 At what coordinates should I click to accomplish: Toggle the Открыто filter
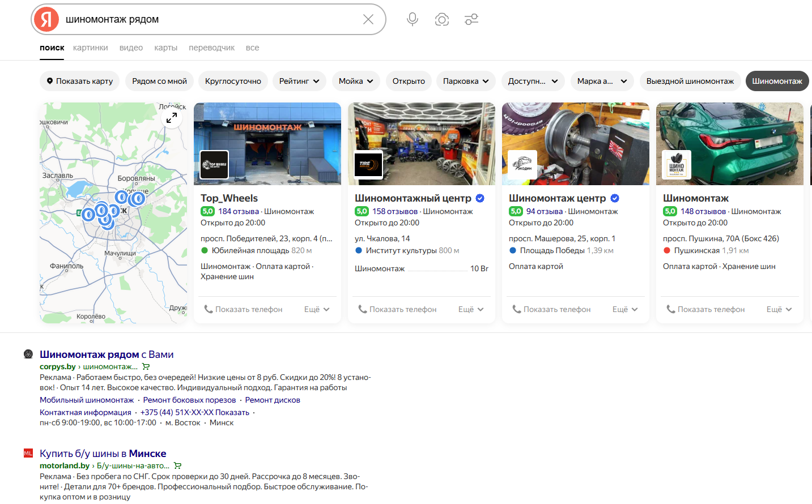click(x=409, y=81)
